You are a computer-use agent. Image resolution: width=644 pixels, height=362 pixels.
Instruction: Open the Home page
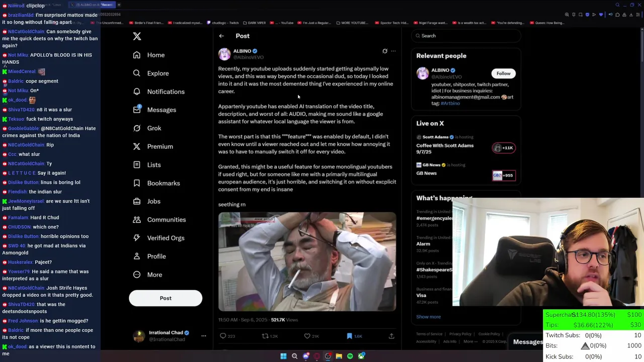click(x=149, y=55)
